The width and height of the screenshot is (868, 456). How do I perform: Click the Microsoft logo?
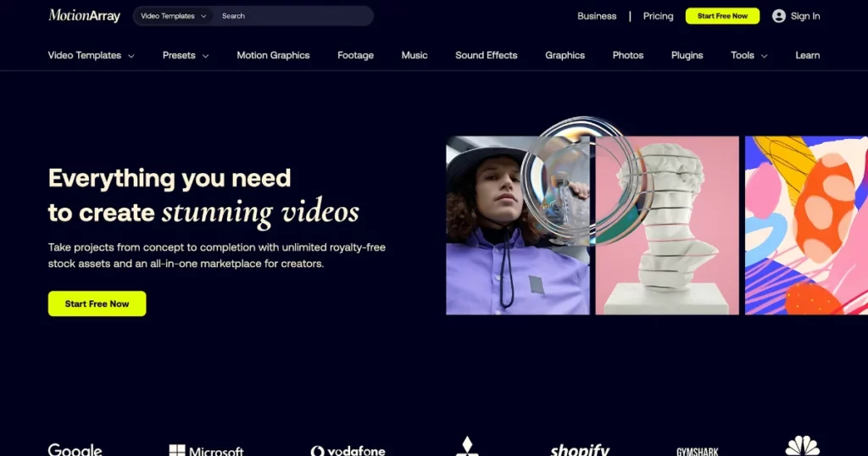[207, 450]
